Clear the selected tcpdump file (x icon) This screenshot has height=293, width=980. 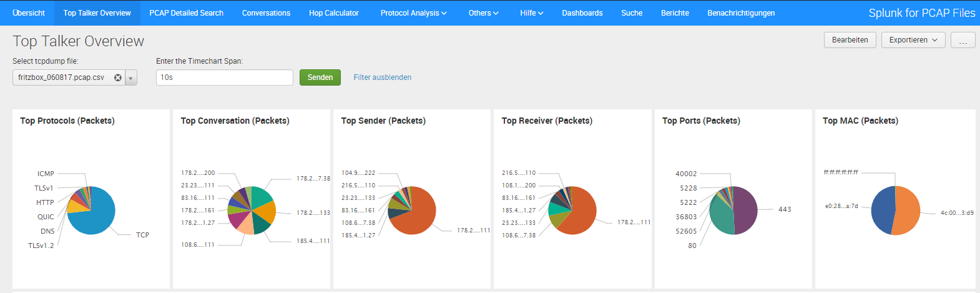117,77
